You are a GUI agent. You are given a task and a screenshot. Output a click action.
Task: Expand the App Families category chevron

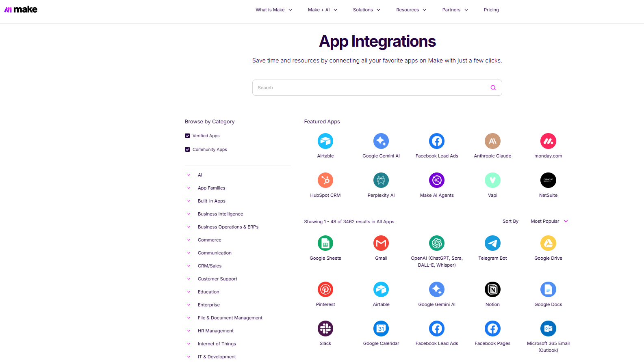click(x=189, y=188)
